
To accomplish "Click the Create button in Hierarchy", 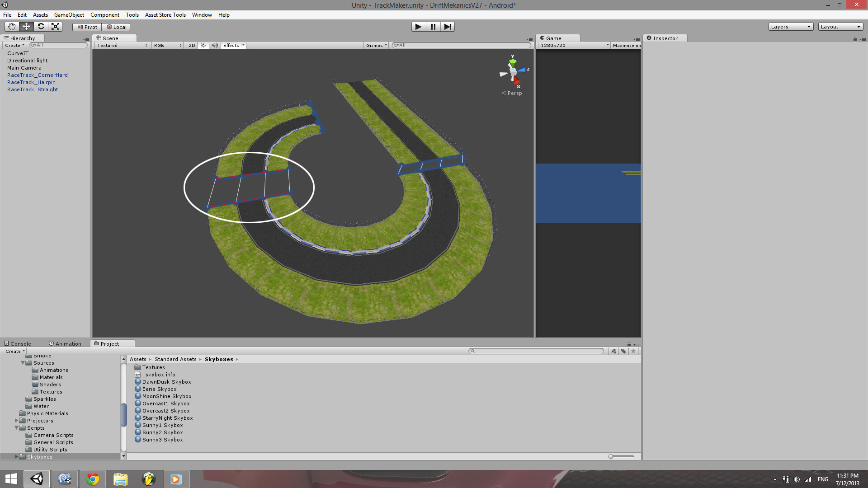I will (x=13, y=45).
